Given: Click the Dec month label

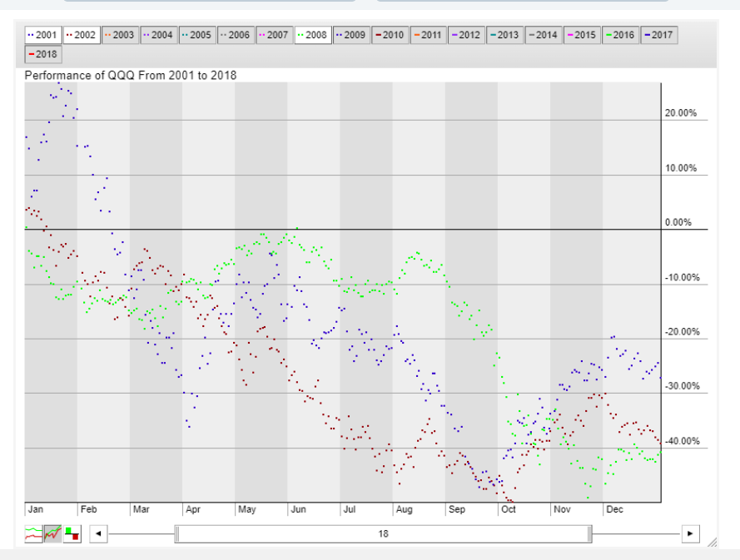Looking at the screenshot, I should [614, 509].
